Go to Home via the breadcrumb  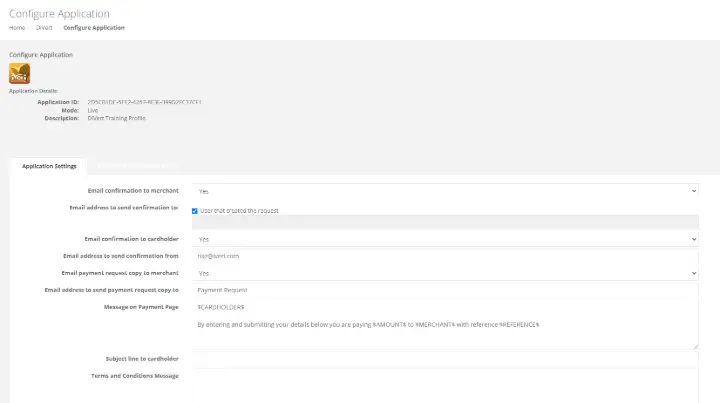(x=17, y=28)
